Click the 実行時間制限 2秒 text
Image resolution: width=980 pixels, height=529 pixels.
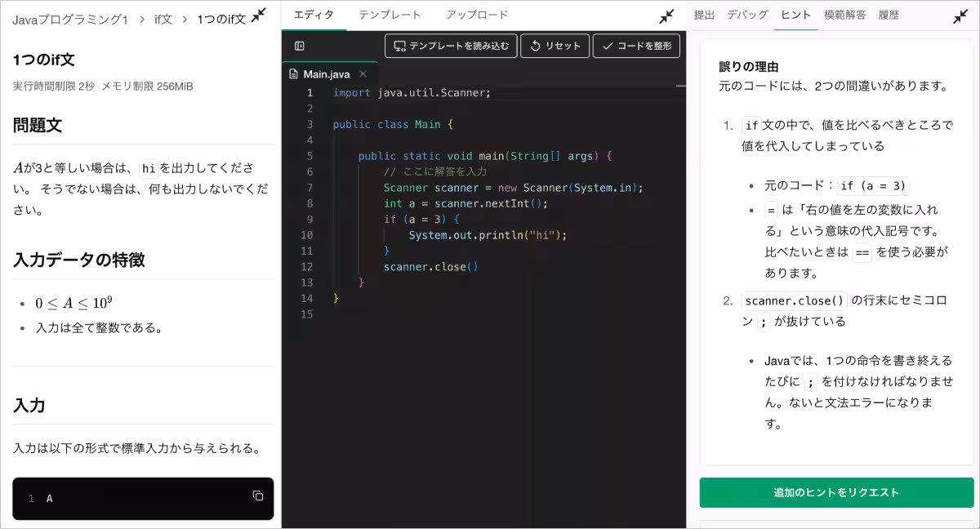(x=53, y=86)
